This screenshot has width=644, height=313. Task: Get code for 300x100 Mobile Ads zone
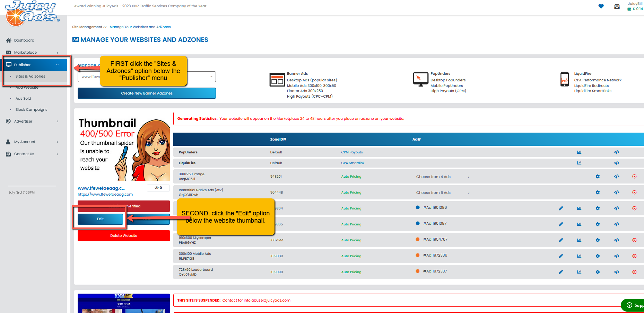[617, 256]
